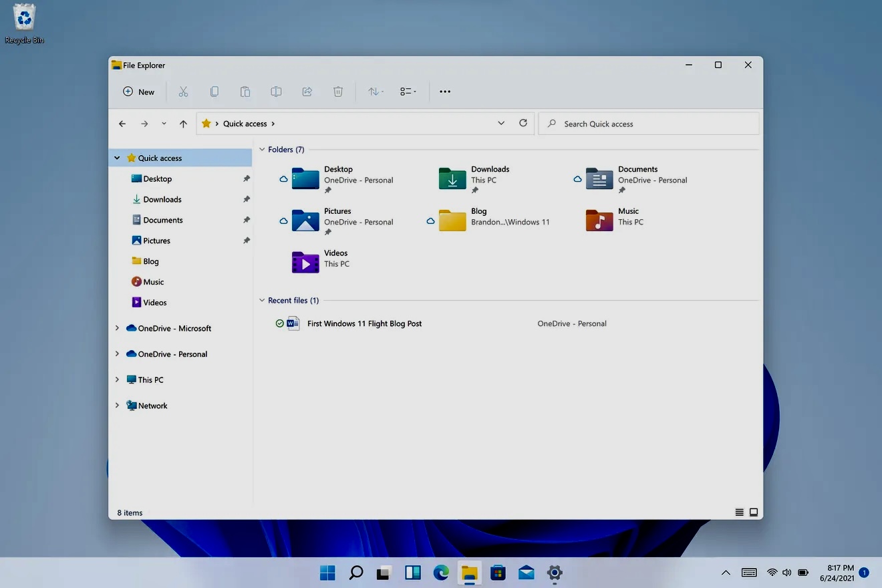Screen dimensions: 882x588
Task: Open the See more ellipsis menu
Action: 445,92
